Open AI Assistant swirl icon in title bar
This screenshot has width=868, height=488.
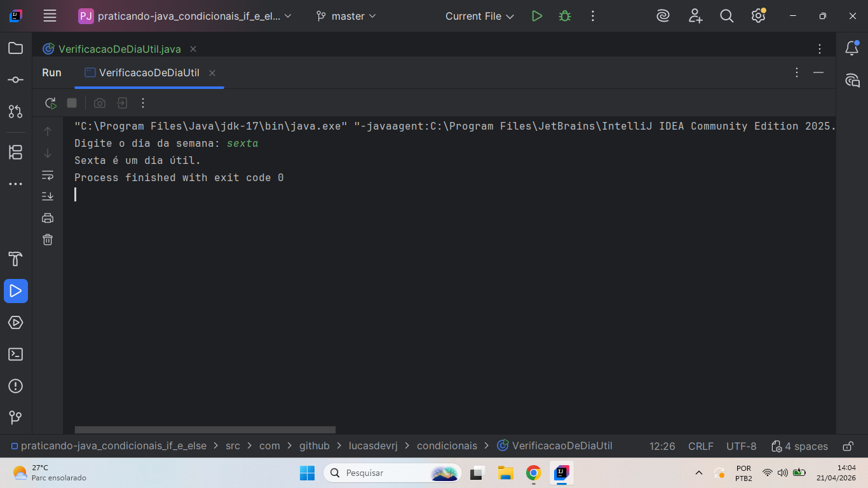point(663,16)
